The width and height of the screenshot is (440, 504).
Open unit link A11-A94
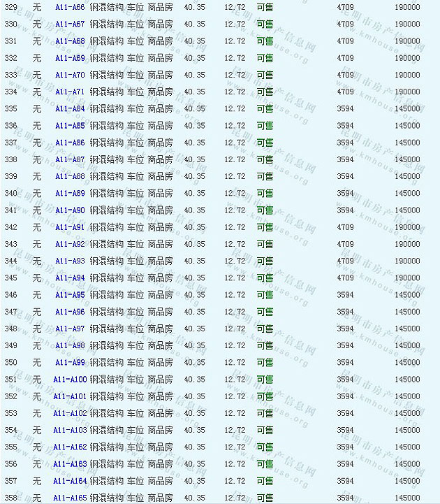coord(70,278)
